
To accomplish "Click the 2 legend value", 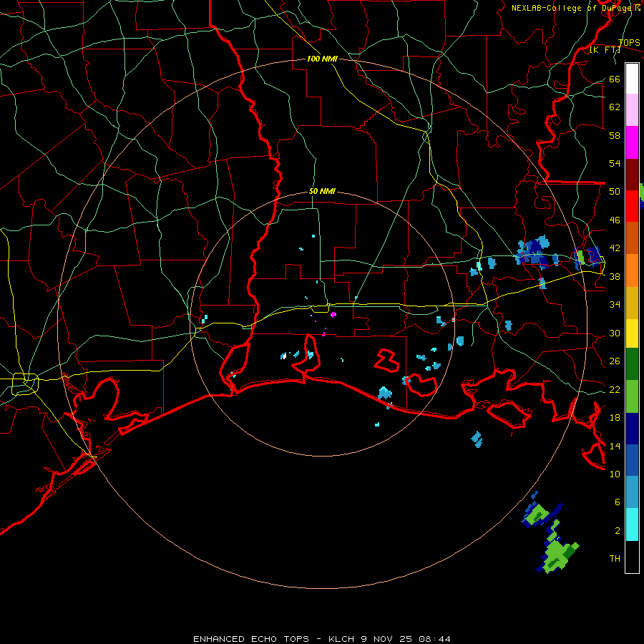I will (x=618, y=531).
